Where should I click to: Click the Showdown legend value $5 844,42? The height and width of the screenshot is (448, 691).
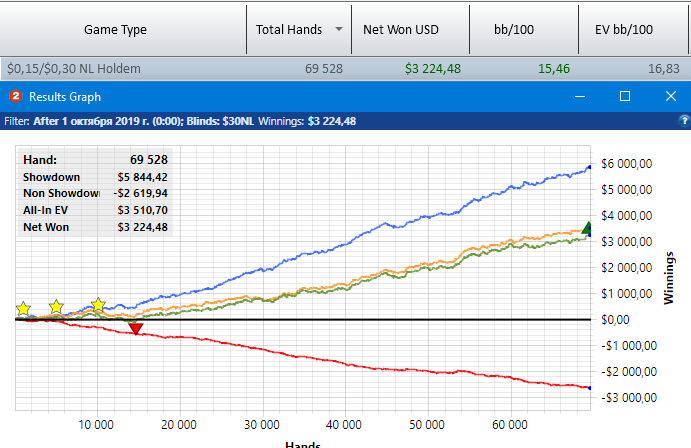click(x=142, y=177)
